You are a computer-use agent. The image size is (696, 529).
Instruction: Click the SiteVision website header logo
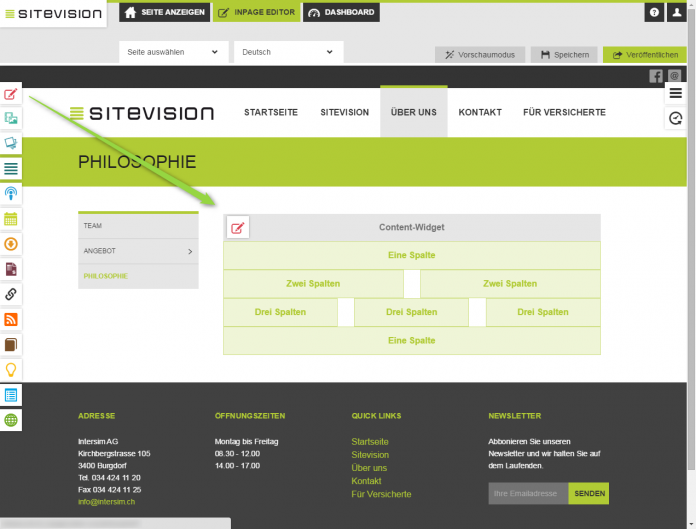[x=142, y=113]
